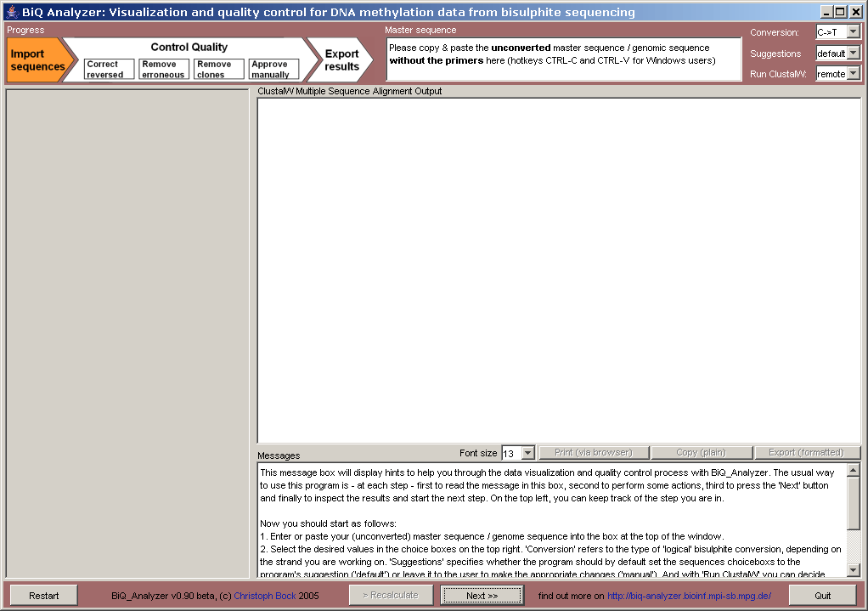Open the Font size 13 dropdown

517,453
